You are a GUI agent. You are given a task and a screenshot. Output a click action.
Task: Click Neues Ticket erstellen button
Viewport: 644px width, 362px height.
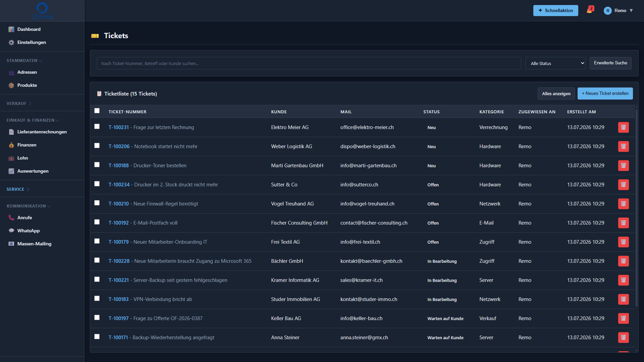click(605, 94)
